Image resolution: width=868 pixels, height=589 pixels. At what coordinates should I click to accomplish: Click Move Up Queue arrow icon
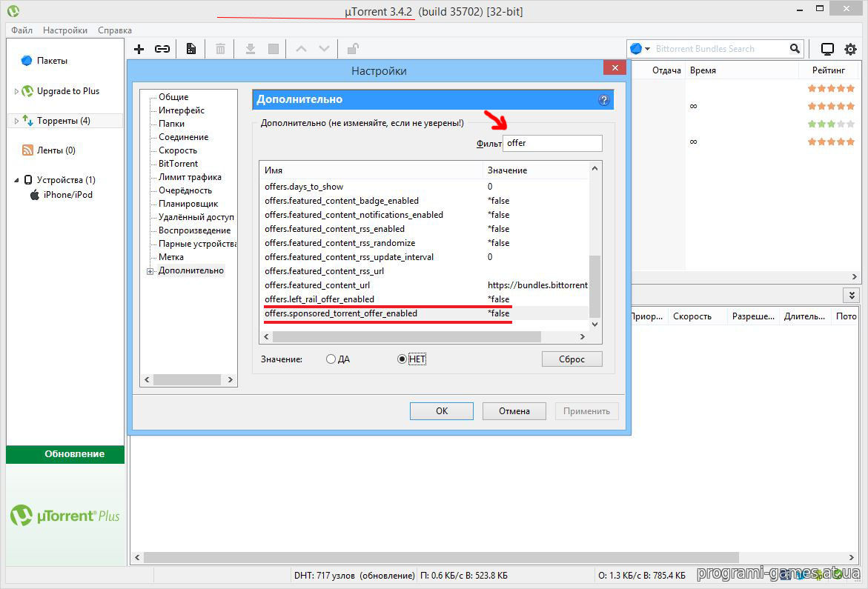pyautogui.click(x=301, y=49)
